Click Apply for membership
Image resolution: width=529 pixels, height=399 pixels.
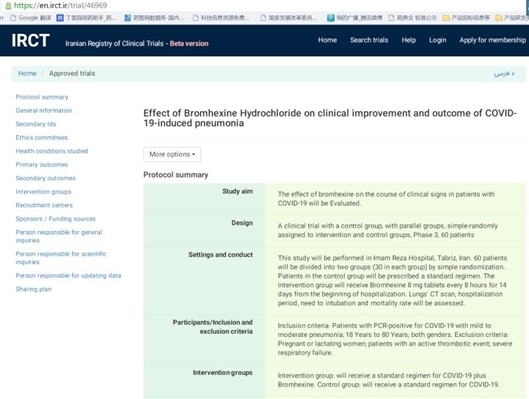tap(492, 40)
